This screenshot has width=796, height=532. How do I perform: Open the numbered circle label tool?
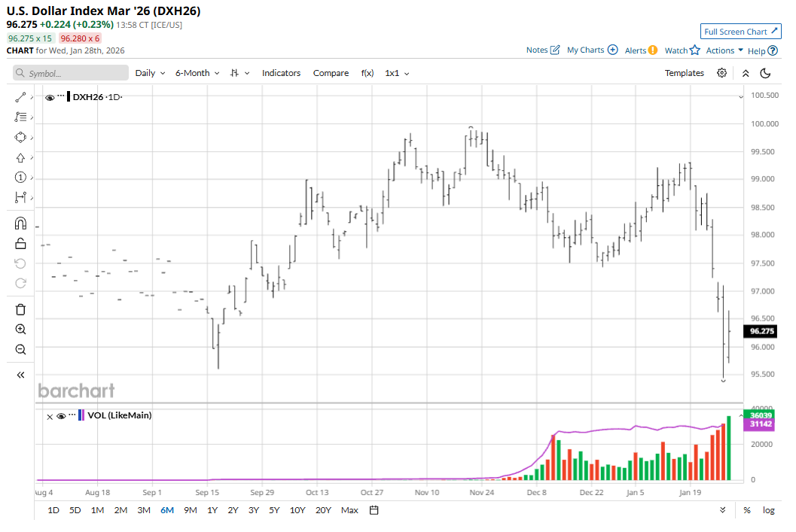coord(20,178)
